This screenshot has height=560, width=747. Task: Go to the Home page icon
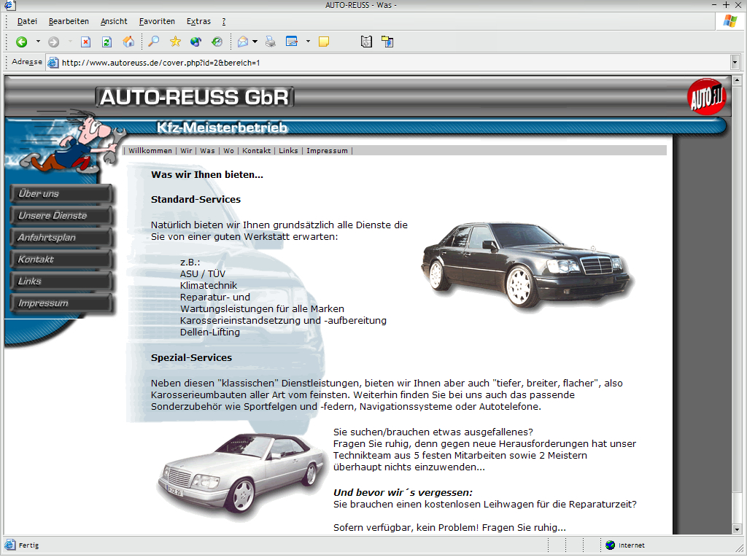coord(128,42)
